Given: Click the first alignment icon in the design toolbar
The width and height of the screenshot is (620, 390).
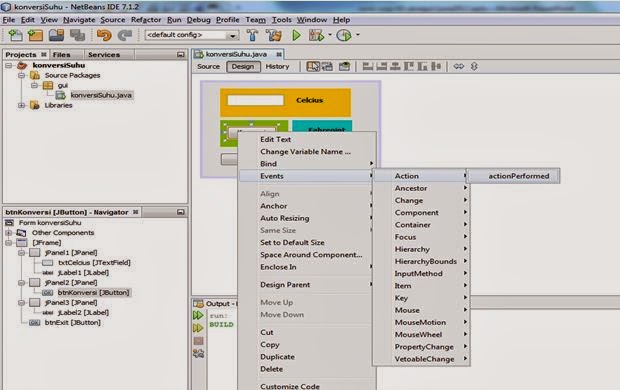Looking at the screenshot, I should tap(368, 66).
